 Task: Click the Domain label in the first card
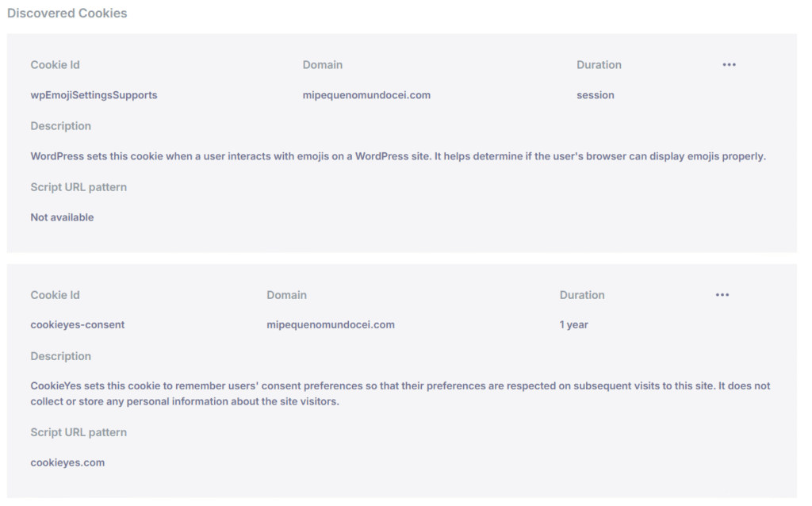tap(323, 65)
